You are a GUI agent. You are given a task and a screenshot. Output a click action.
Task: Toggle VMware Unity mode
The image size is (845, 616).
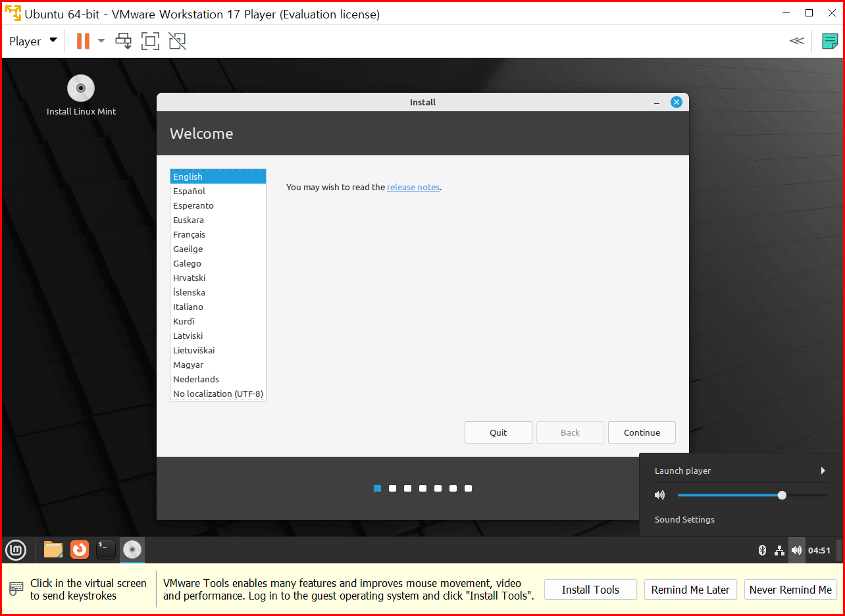177,41
